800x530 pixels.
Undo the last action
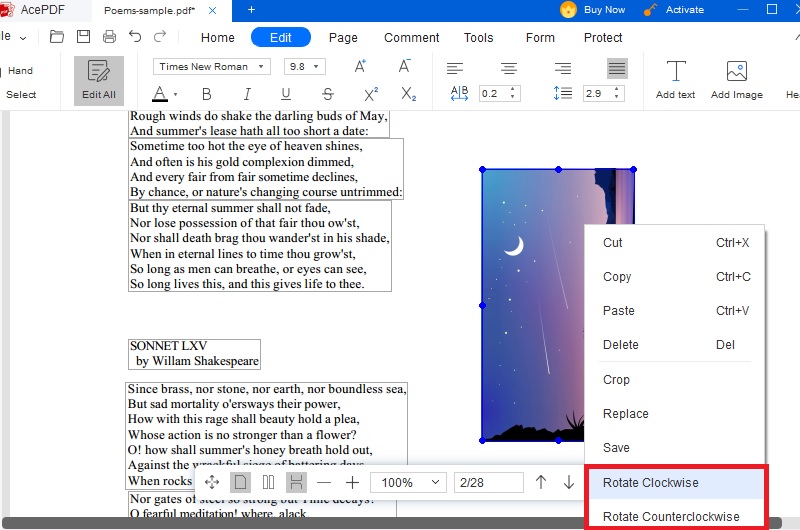(x=135, y=37)
